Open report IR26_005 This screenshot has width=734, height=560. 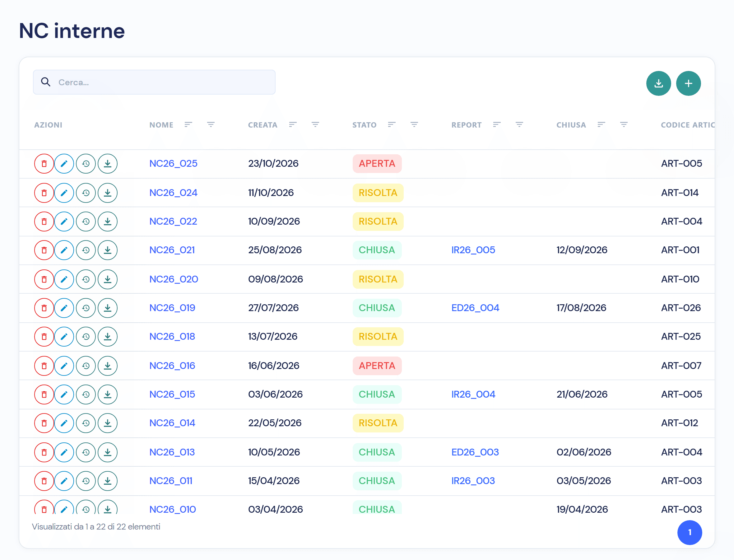click(473, 250)
